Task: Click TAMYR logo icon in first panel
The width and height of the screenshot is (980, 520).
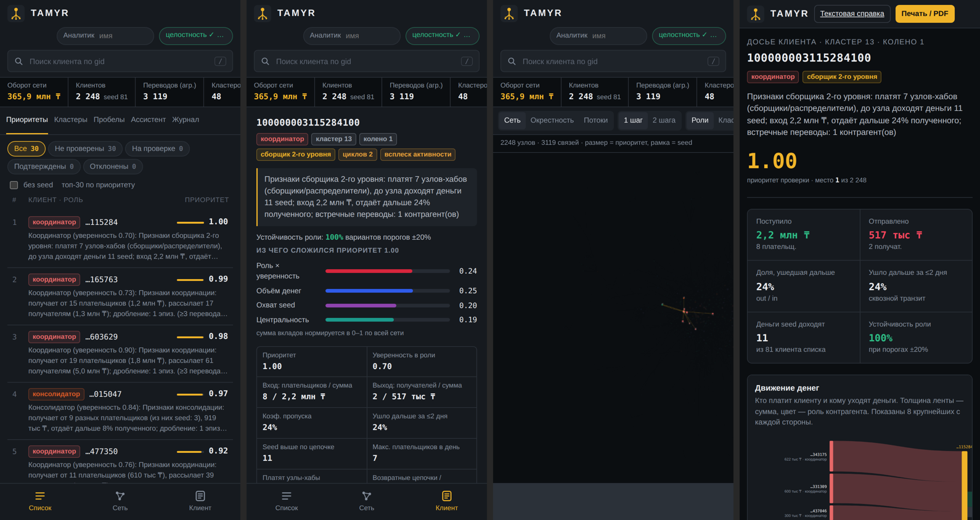Action: pyautogui.click(x=16, y=13)
